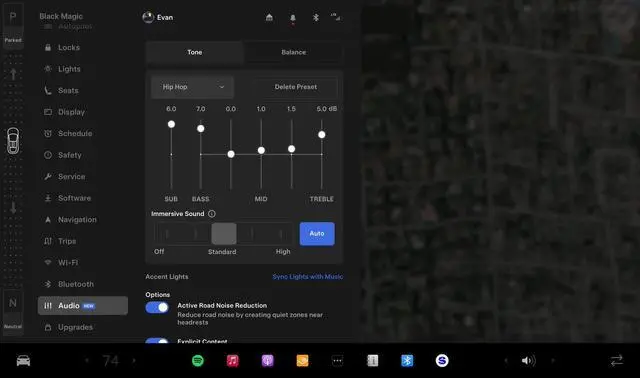This screenshot has height=378, width=640.
Task: Enable Auto immersive sound mode
Action: 317,233
